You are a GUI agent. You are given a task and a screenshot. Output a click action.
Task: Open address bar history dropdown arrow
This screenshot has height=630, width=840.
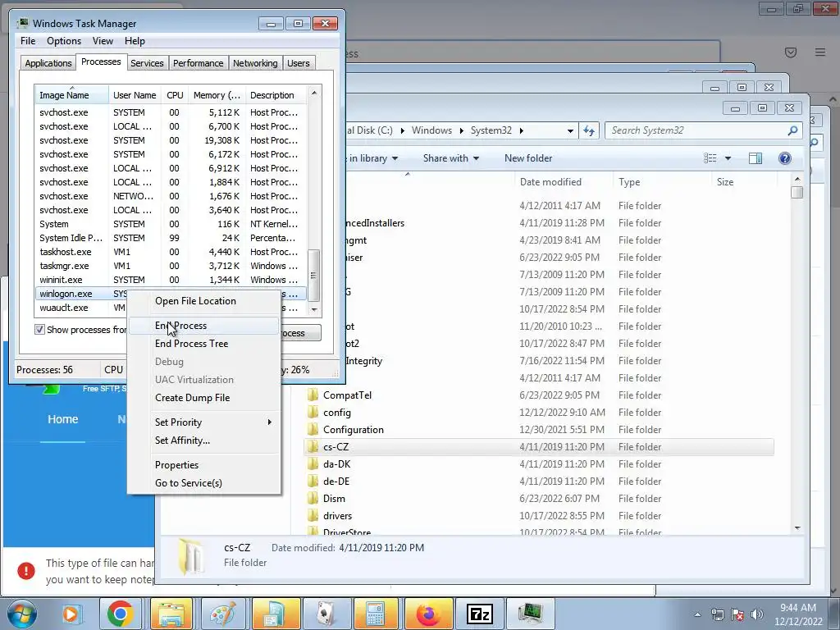pyautogui.click(x=570, y=130)
